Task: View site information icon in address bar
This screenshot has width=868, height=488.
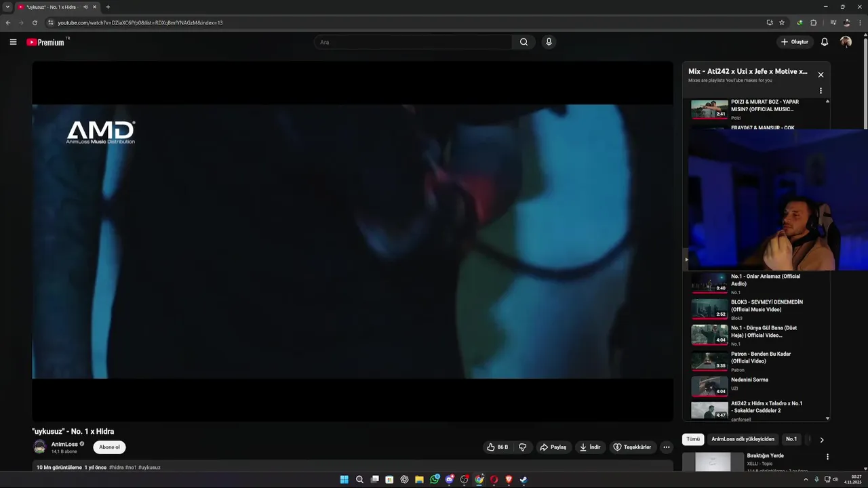Action: pyautogui.click(x=50, y=22)
